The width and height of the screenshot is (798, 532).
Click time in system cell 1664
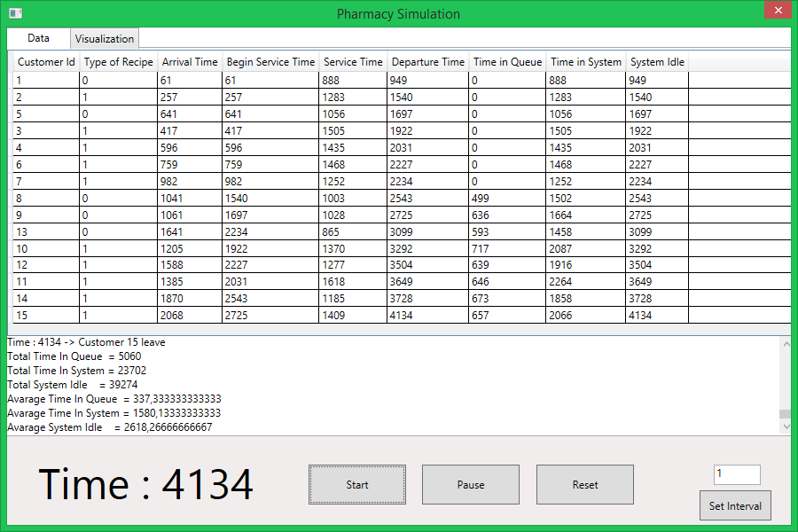click(x=586, y=215)
